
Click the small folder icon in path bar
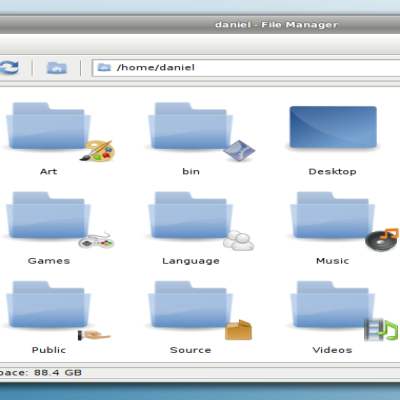[104, 67]
